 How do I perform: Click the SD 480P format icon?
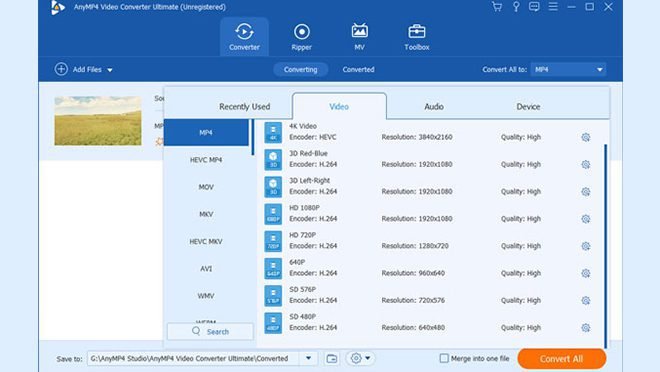pos(273,323)
